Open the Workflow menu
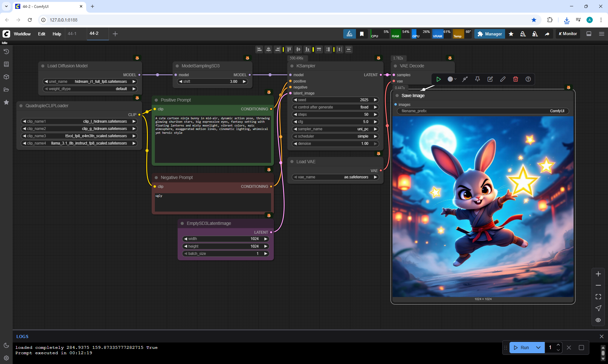608x364 pixels. pos(22,34)
